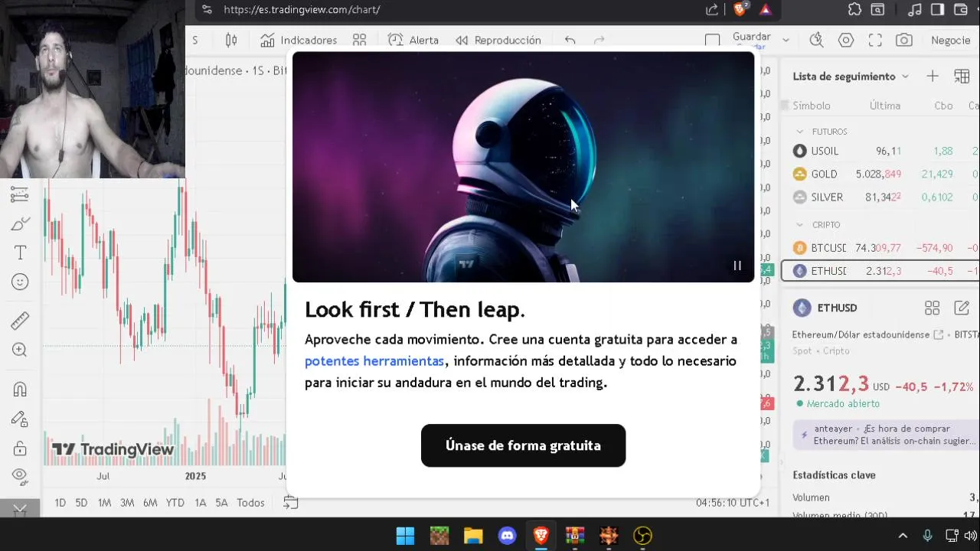Open browser extensions puzzle icon

click(x=855, y=9)
